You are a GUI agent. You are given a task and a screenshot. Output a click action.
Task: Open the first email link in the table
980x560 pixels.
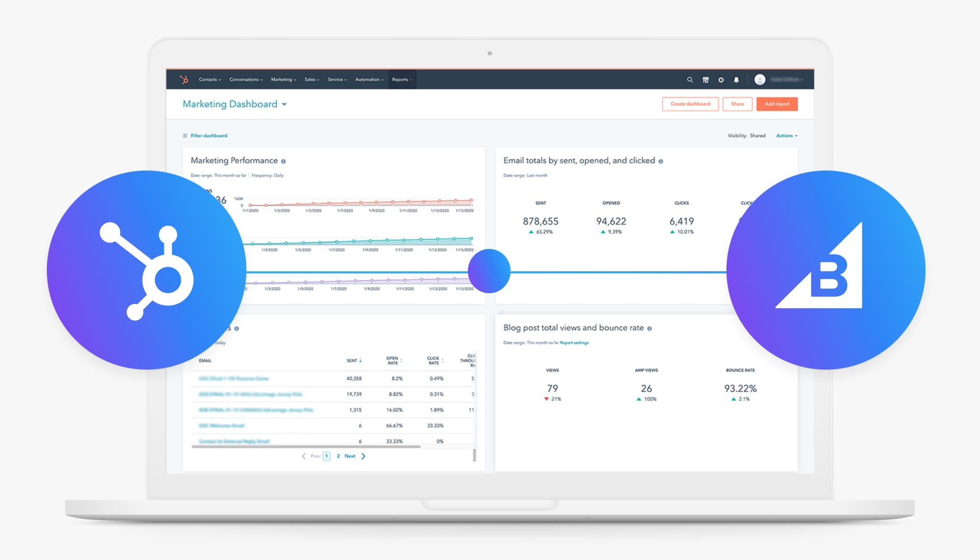(x=234, y=379)
